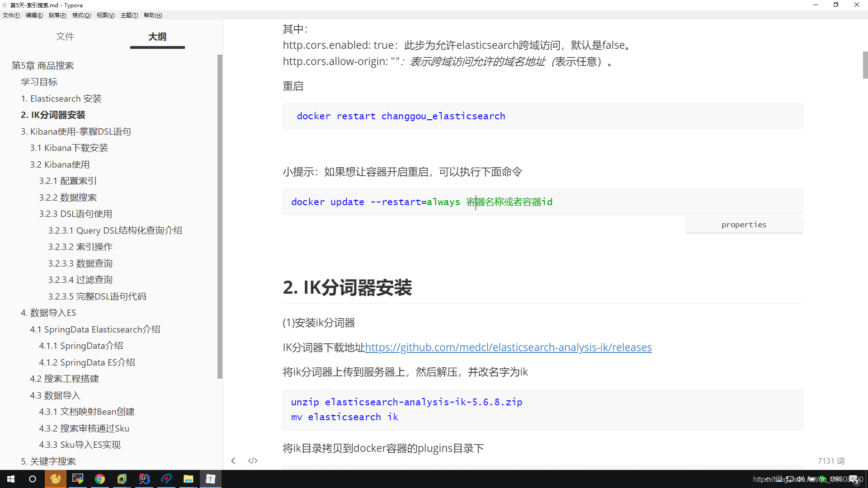Jump to 4. 数据导入ES
The image size is (868, 488).
pyautogui.click(x=48, y=313)
